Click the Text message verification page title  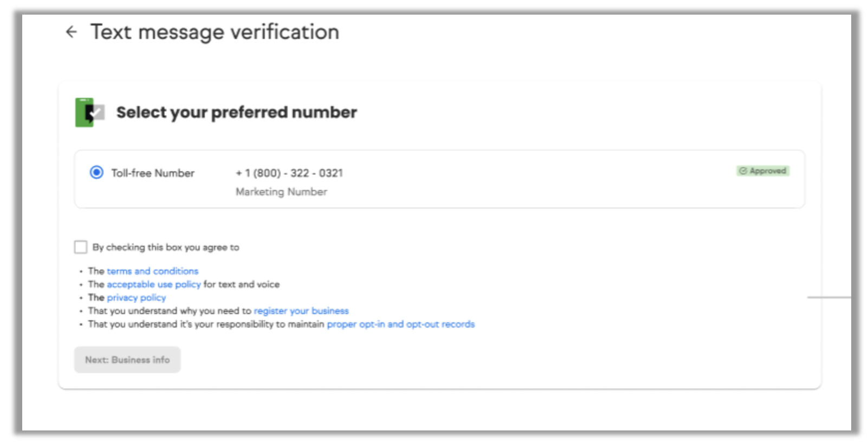click(x=215, y=32)
